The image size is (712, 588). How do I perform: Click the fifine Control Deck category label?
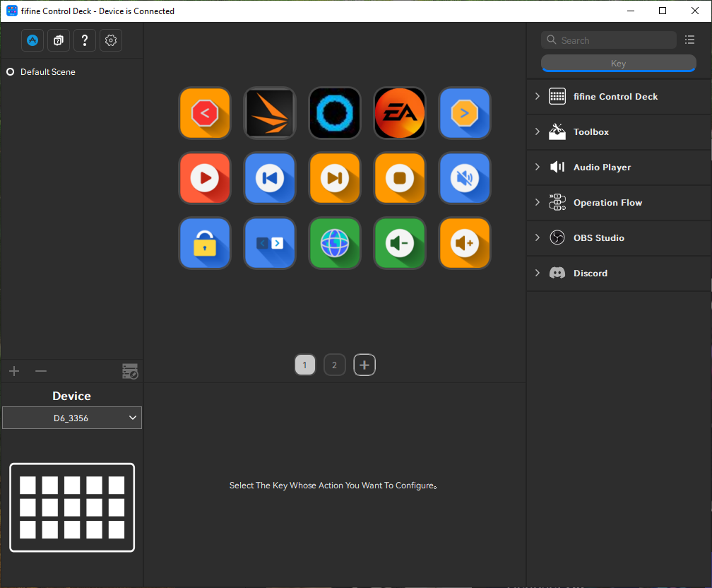615,96
